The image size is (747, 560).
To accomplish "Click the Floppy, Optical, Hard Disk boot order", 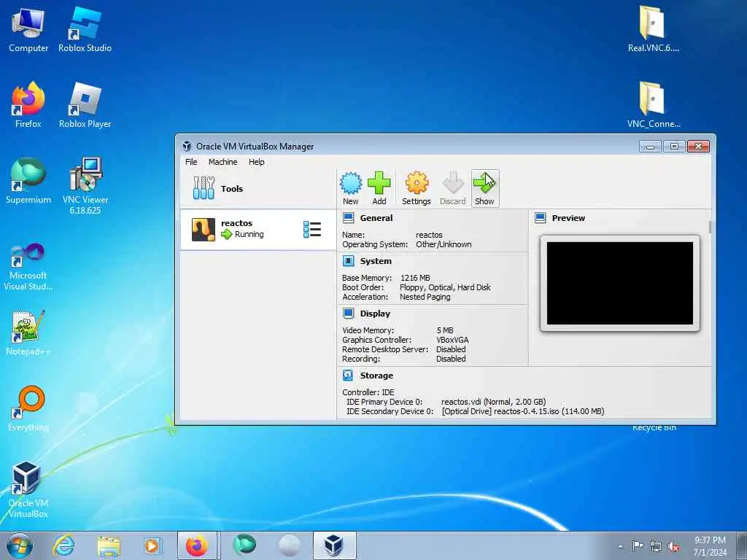I will coord(445,287).
